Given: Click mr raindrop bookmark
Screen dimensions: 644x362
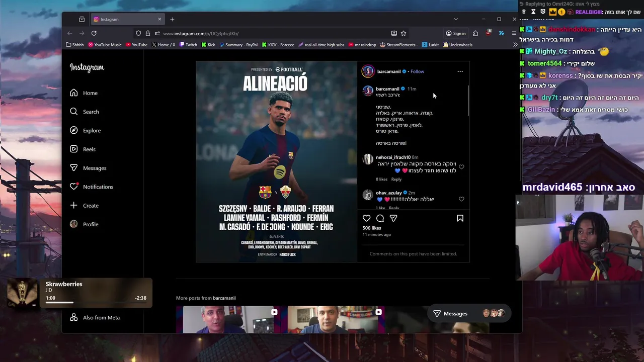Looking at the screenshot, I should click(362, 45).
